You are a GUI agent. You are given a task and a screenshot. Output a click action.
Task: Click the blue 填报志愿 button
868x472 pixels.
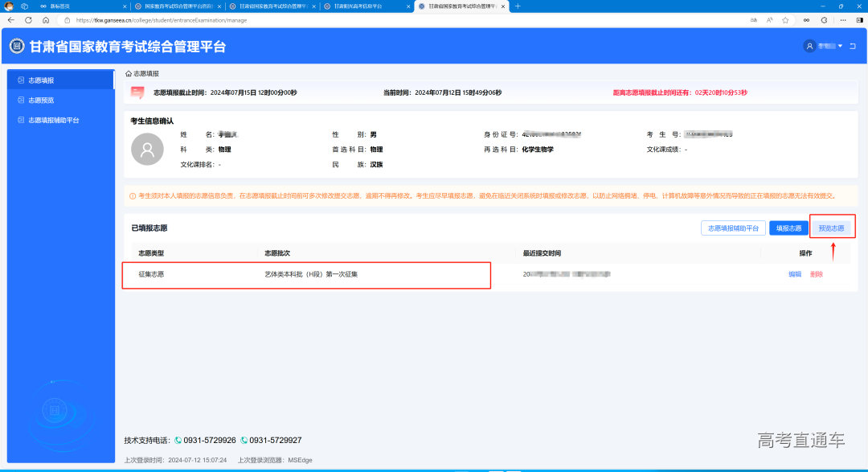coord(788,228)
